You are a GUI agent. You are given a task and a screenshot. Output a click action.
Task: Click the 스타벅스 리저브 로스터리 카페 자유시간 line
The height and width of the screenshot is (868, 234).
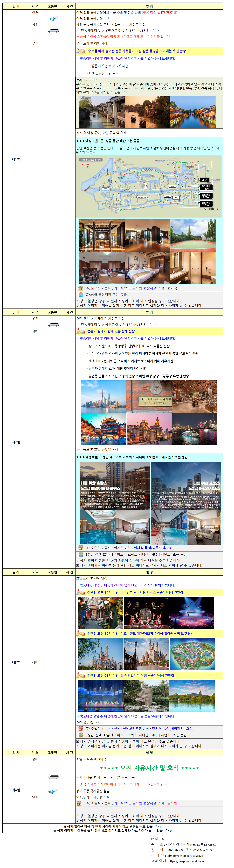(x=130, y=361)
